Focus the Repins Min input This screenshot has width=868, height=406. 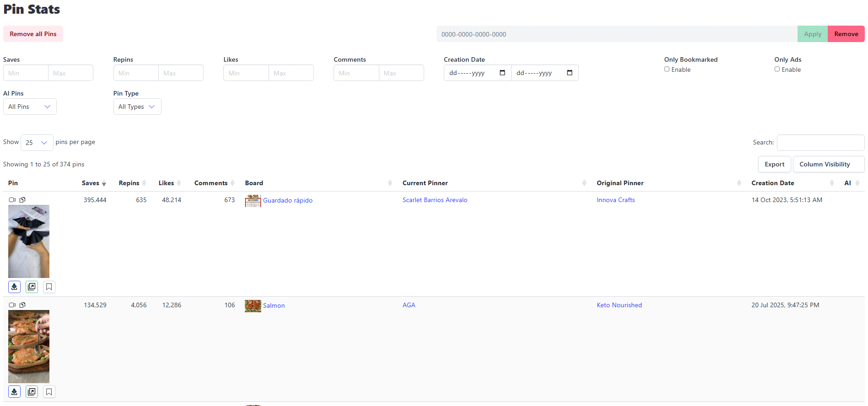pos(136,73)
